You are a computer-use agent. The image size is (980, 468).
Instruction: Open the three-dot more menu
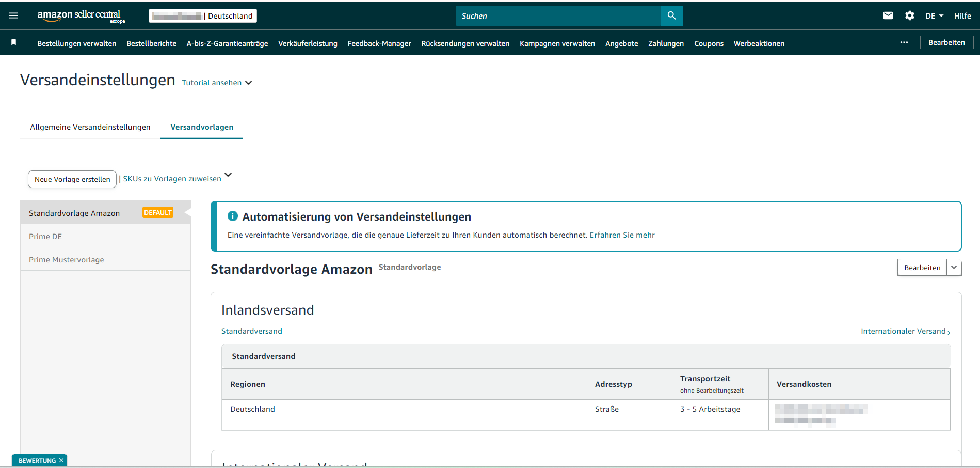[x=904, y=42]
